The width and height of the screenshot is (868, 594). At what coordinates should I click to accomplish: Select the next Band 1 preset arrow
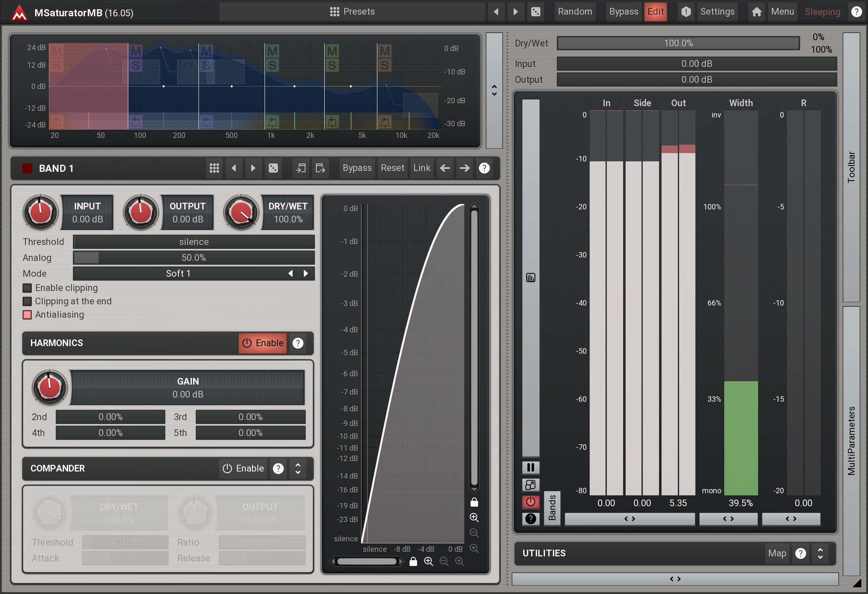coord(253,168)
